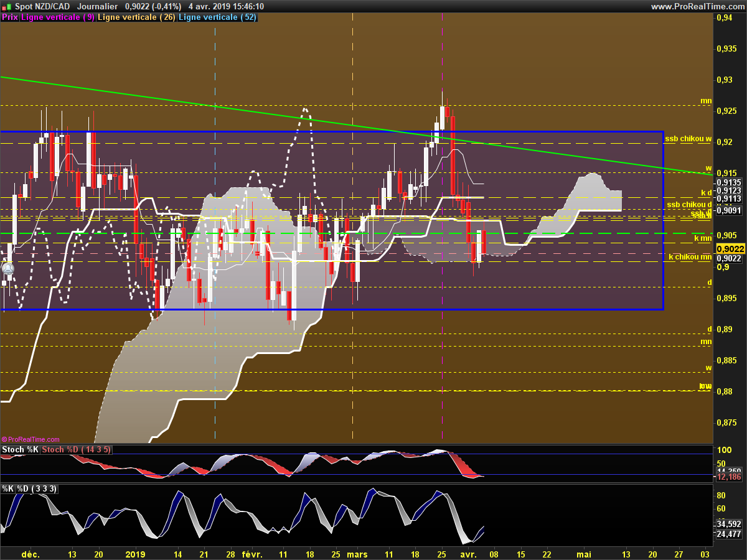Click the ssb chikou w line label
Viewport: 747px width, 560px height.
688,139
